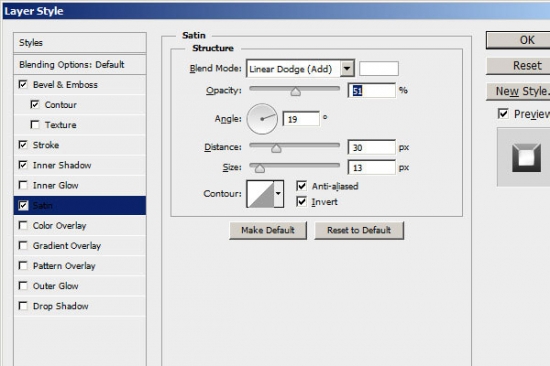Screen dimensions: 550x366
Task: Click the style preview thumbnail
Action: 526,158
